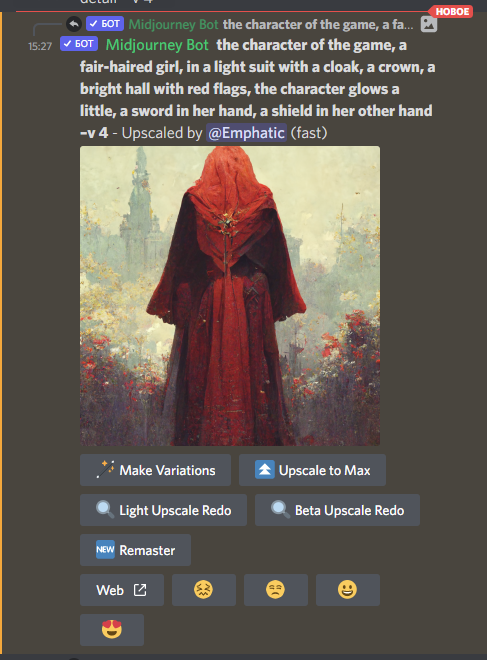Image resolution: width=487 pixels, height=660 pixels.
Task: Rate image with the heart-eyes emoji
Action: (x=112, y=630)
